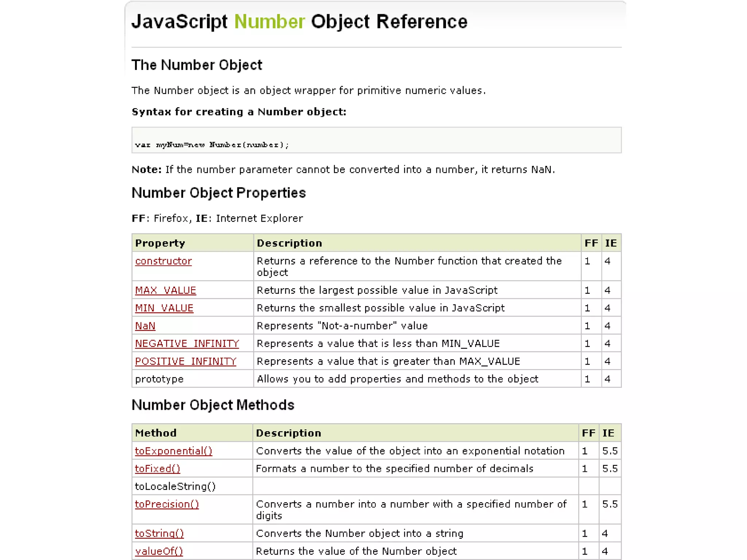The height and width of the screenshot is (560, 747).
Task: Click the POSITIVE_INFINITY link
Action: coord(185,361)
